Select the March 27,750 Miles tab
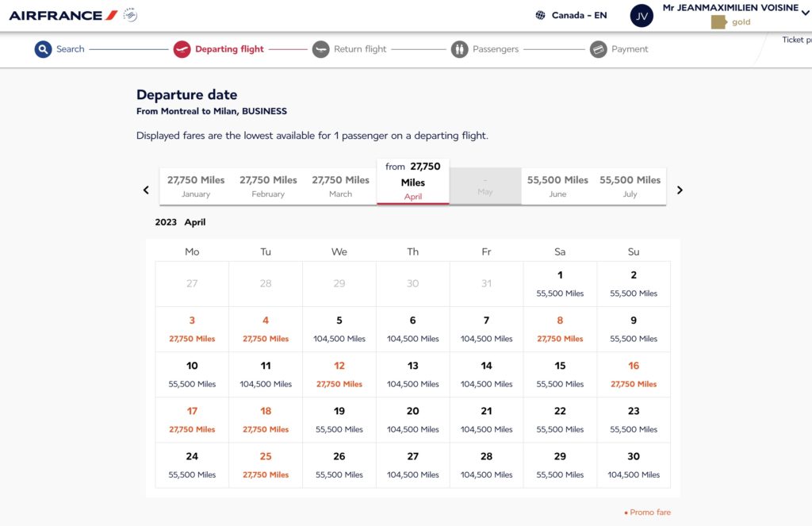Image resolution: width=812 pixels, height=526 pixels. pyautogui.click(x=340, y=186)
